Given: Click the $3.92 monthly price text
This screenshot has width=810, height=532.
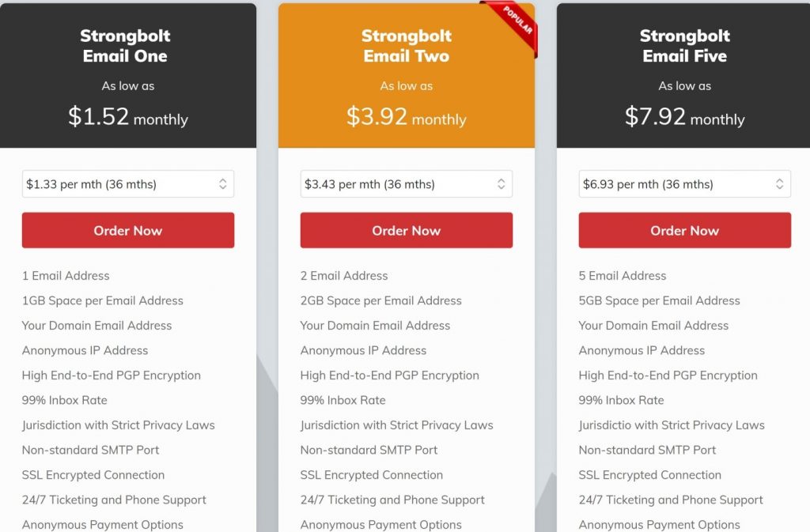Looking at the screenshot, I should coord(406,116).
